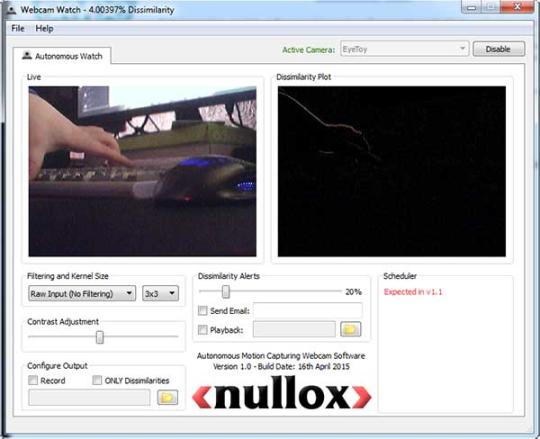Click the 'Active Camera:' label

[309, 50]
